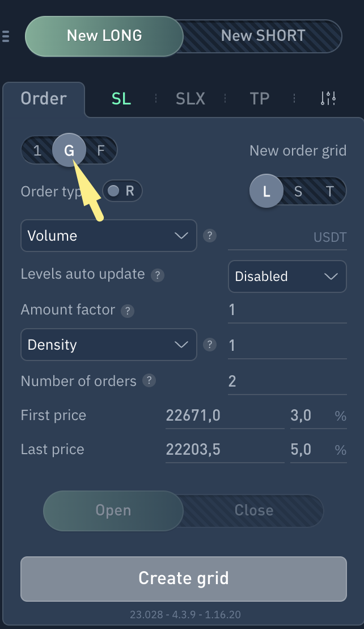The image size is (364, 629).
Task: Select the New LONG button
Action: [x=104, y=36]
